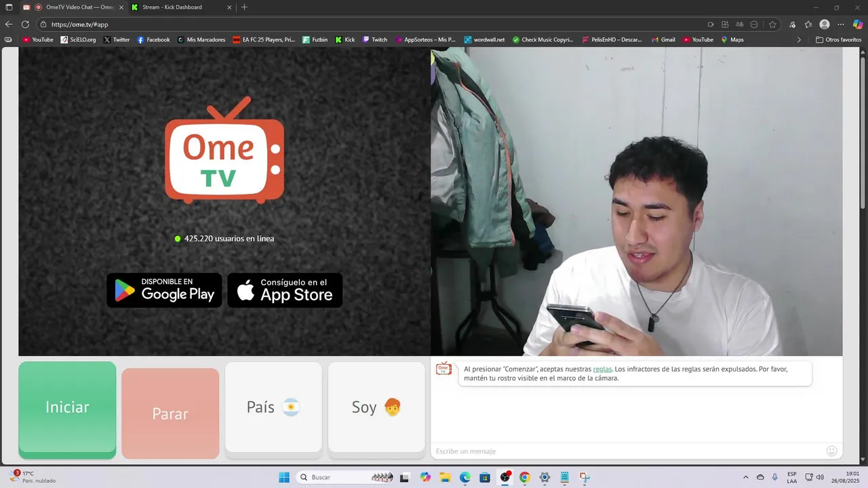
Task: Click the Parar button
Action: [170, 413]
